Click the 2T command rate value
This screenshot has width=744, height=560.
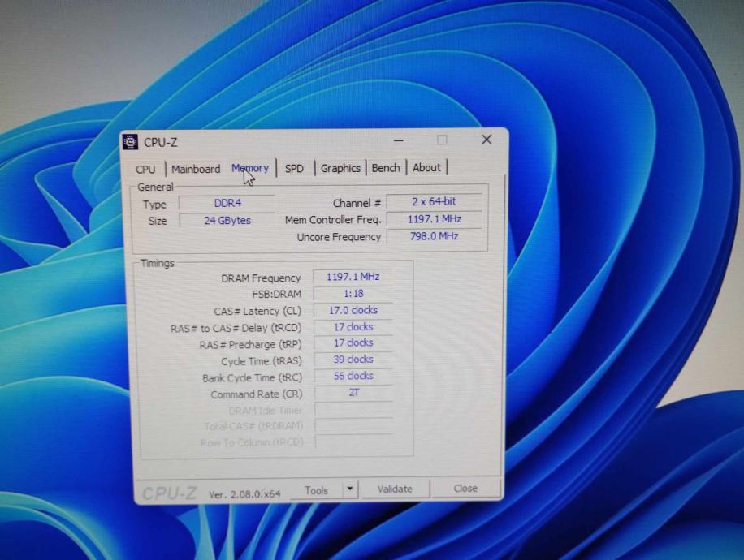[x=353, y=393]
